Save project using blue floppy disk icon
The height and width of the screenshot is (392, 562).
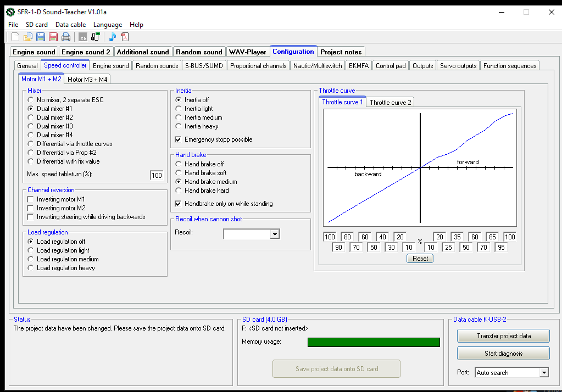click(x=41, y=37)
